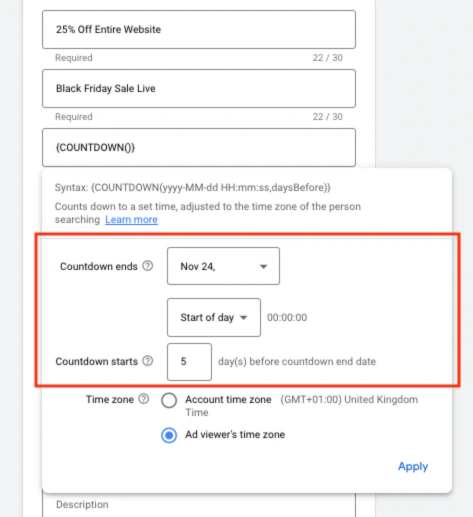Click the 00:00:00 time text
This screenshot has width=473, height=517.
(287, 317)
